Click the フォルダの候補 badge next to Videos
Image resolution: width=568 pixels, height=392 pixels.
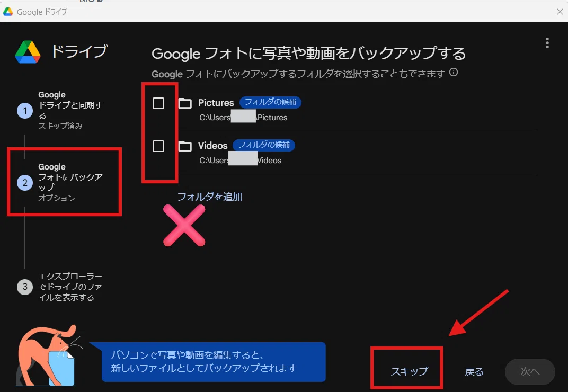coord(264,145)
